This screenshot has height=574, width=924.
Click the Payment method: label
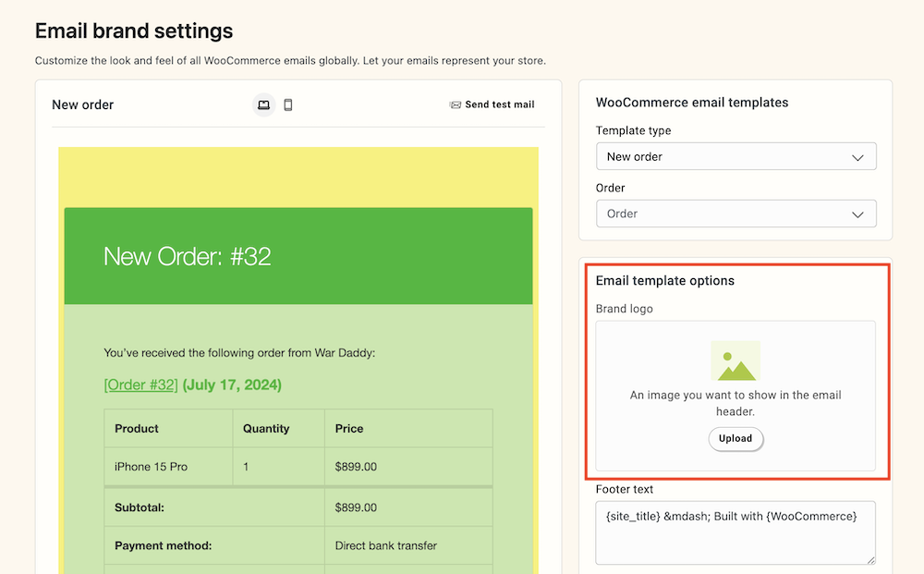[x=164, y=545]
